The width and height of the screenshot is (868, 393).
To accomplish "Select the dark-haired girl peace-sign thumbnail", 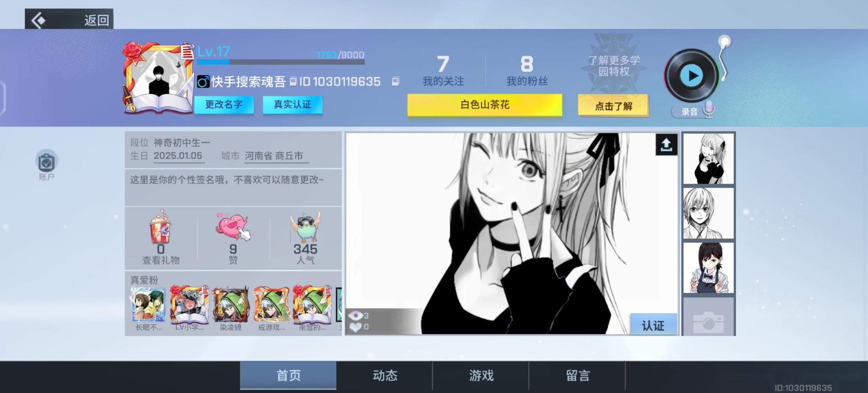I will point(708,268).
